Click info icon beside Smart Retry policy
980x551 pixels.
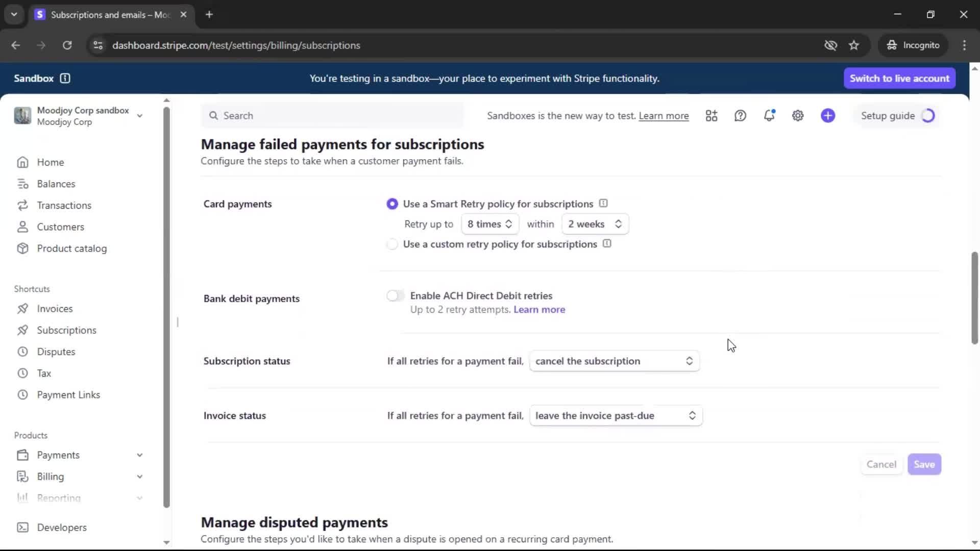tap(603, 204)
